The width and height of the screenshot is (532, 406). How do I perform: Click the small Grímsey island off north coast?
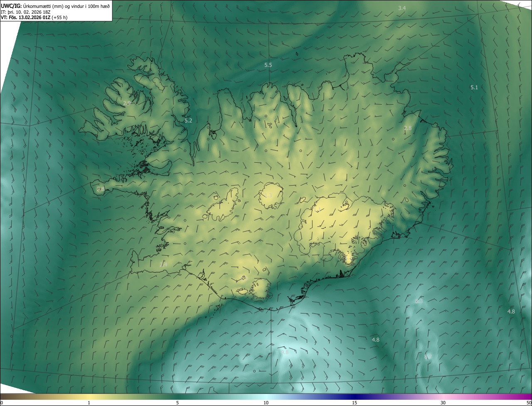point(297,54)
